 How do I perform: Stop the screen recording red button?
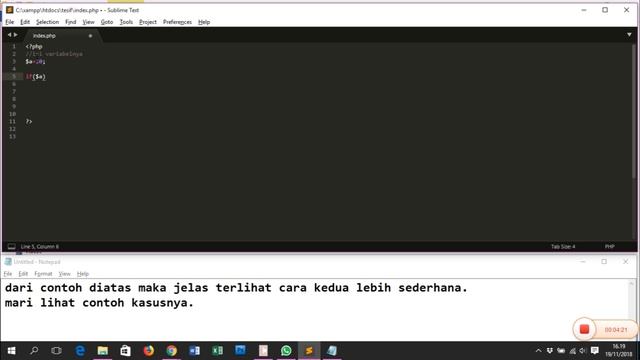584,329
